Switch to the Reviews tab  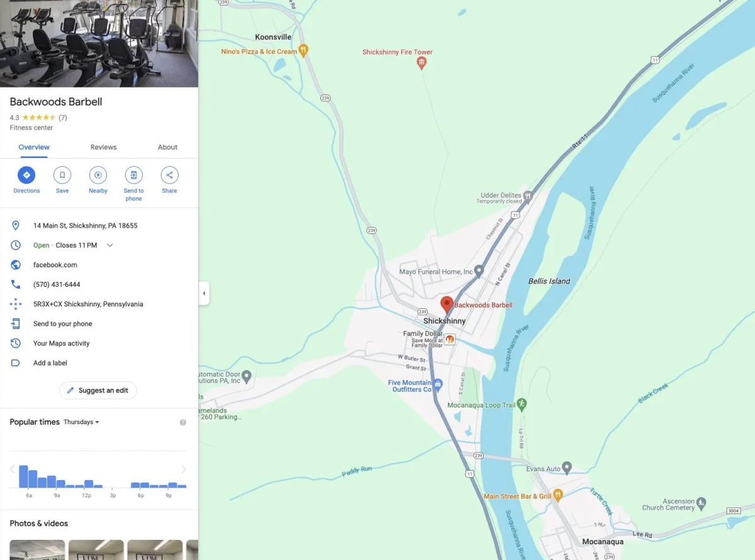pyautogui.click(x=103, y=147)
